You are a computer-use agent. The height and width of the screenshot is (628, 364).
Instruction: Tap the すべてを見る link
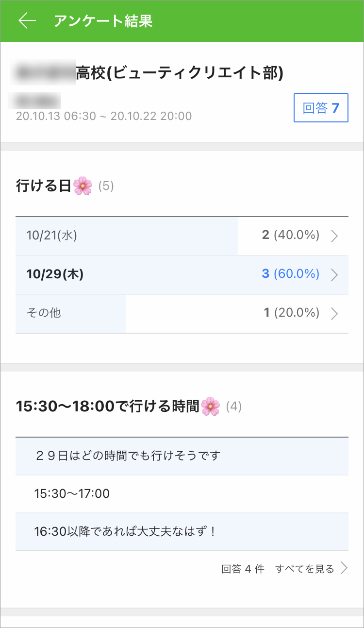304,569
